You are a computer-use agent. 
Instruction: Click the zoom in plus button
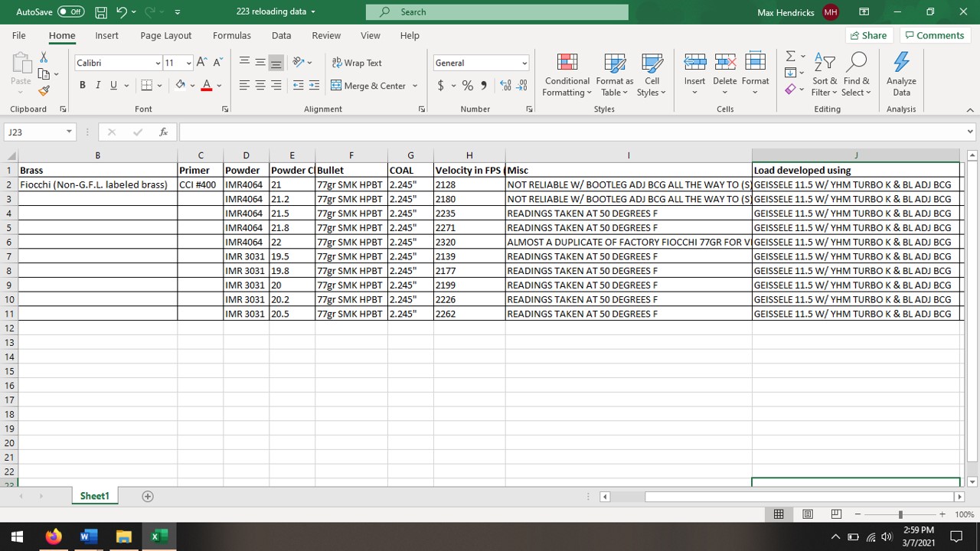(x=942, y=514)
